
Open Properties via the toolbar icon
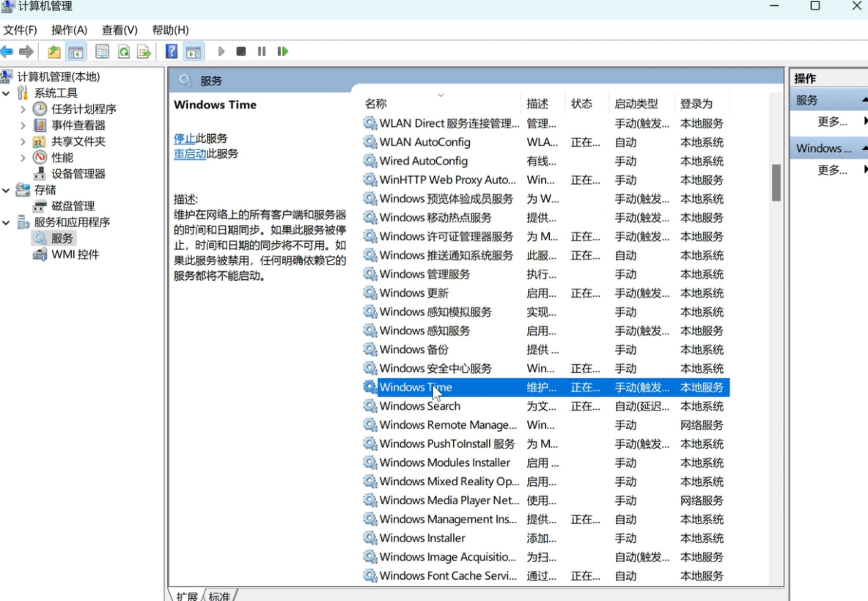103,51
